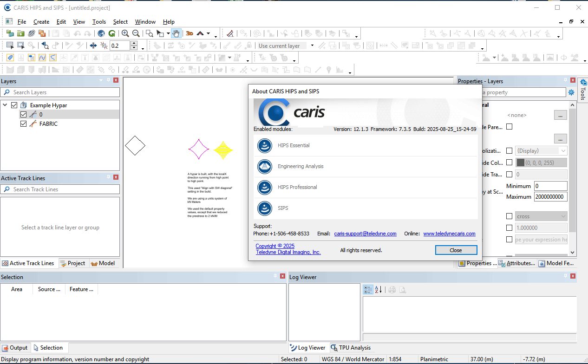Select the Pan hand tool
Screen dimensions: 588x364
[176, 33]
